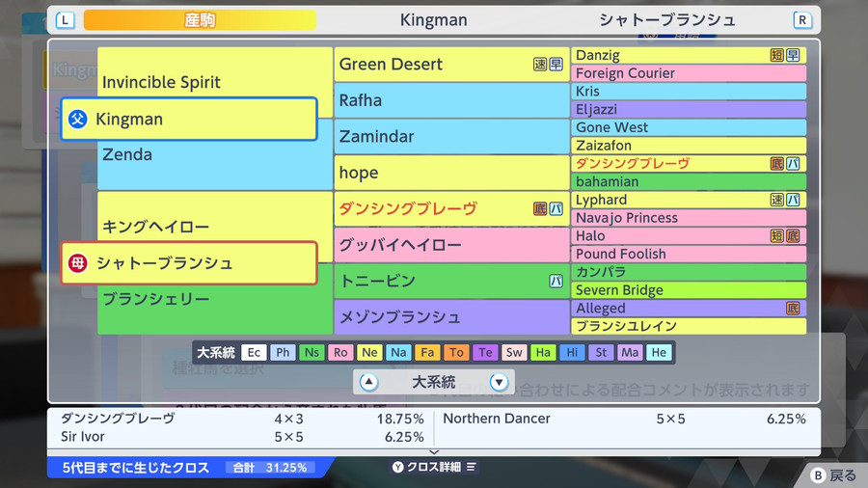Click the B 戻る back button
Screen dimensions: 868x488
833,475
